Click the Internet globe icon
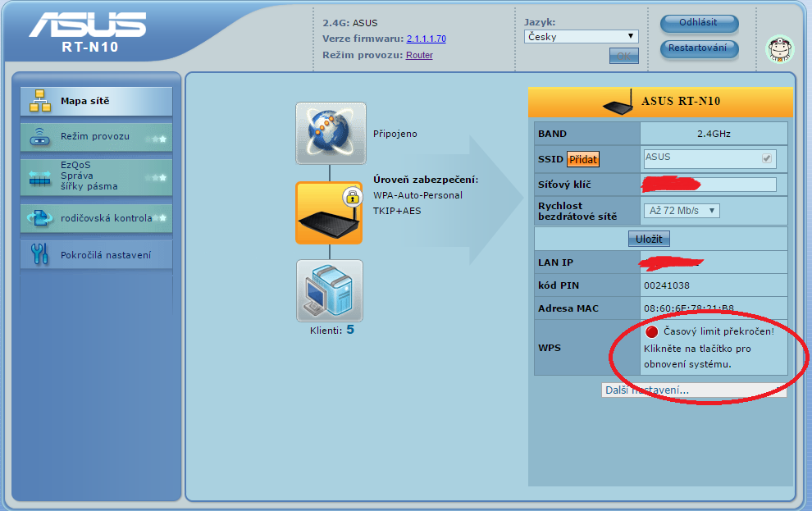 click(x=331, y=134)
